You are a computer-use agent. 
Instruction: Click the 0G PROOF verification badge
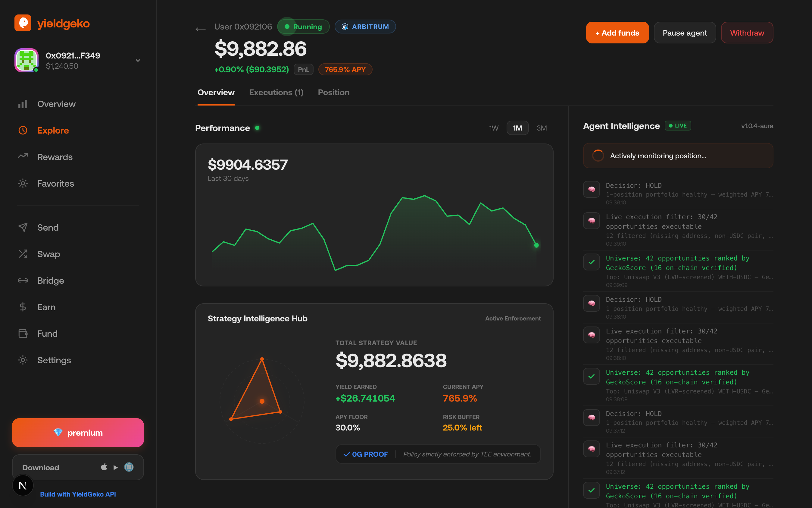[x=365, y=454]
